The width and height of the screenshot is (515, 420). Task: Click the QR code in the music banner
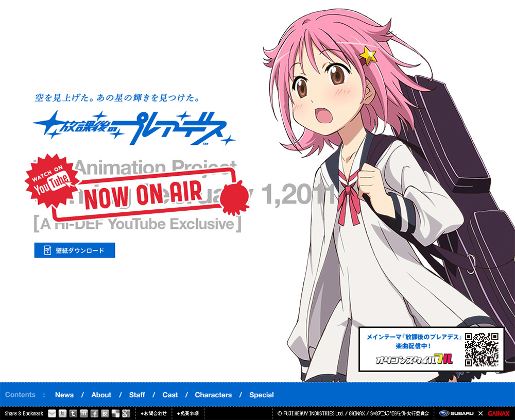click(x=482, y=349)
